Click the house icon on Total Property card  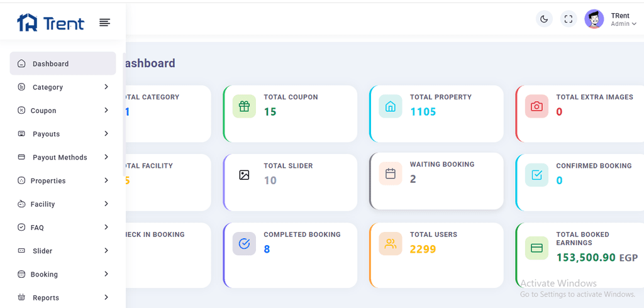[390, 106]
